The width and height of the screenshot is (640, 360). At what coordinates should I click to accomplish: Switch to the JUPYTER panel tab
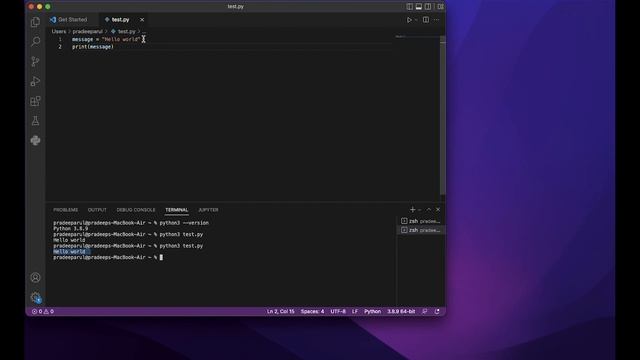208,210
